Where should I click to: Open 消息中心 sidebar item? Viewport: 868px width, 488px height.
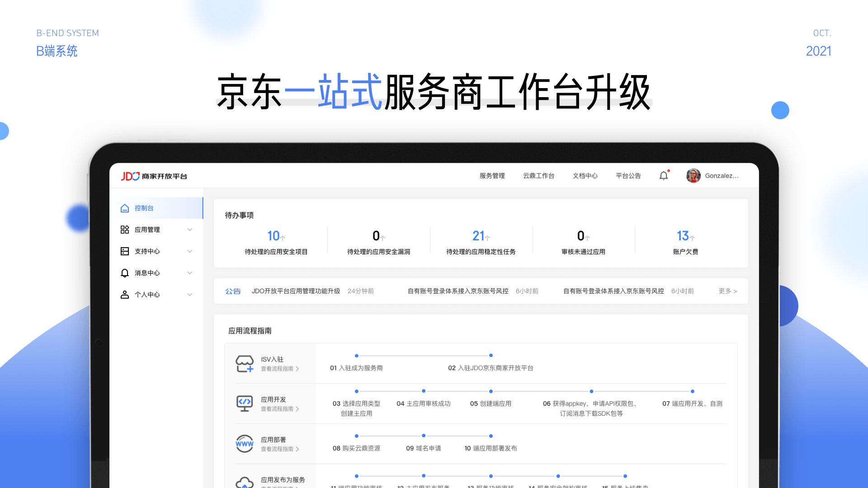tap(156, 273)
